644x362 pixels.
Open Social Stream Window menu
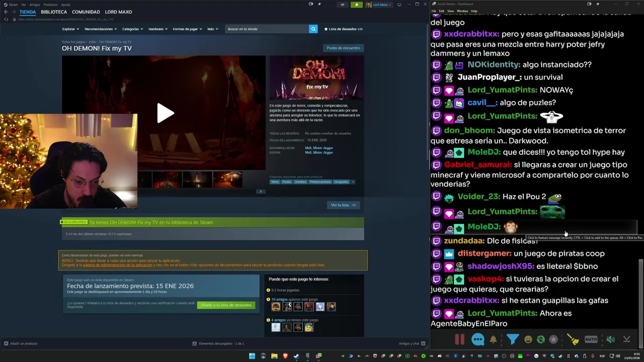point(462,11)
